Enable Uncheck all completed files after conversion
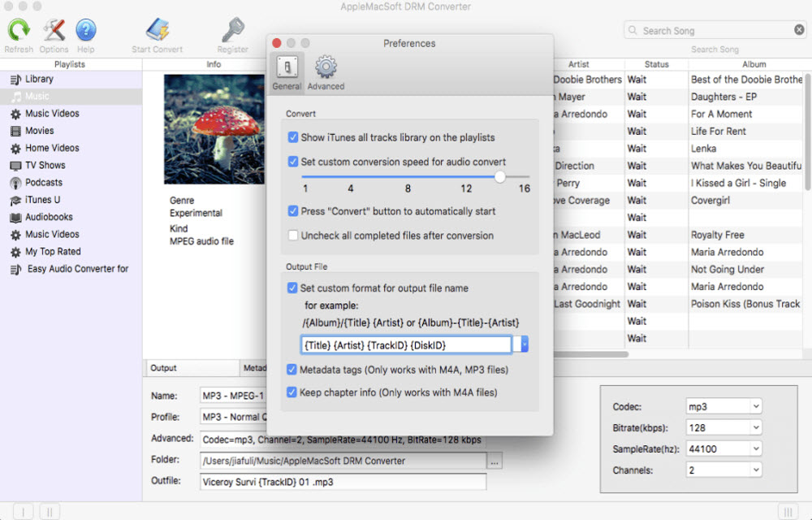This screenshot has height=520, width=812. [x=292, y=236]
